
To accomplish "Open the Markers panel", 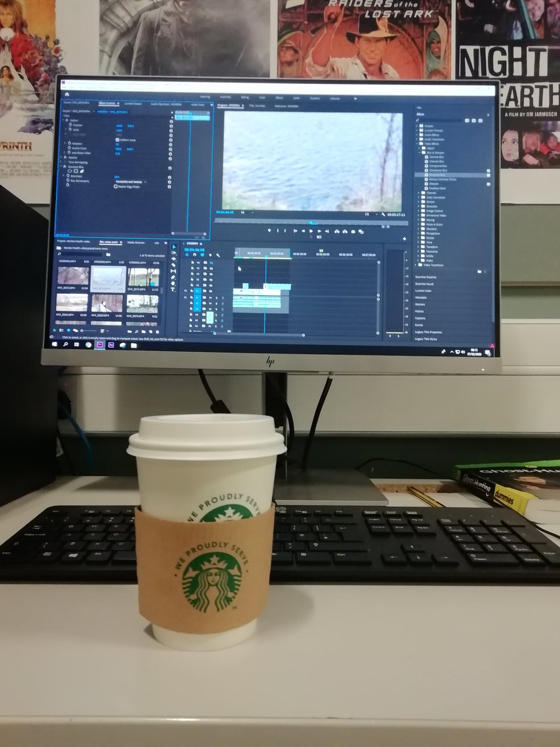I will [420, 304].
